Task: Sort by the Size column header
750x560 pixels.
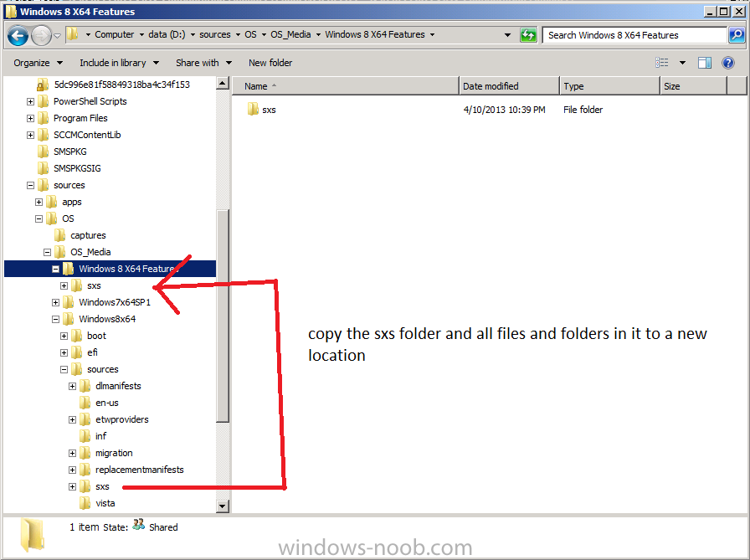Action: [693, 86]
